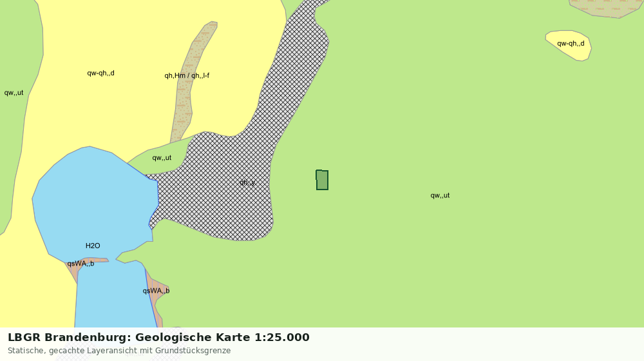Click the 'qw-qh,,d' label in the small yellow patch

[x=571, y=44]
